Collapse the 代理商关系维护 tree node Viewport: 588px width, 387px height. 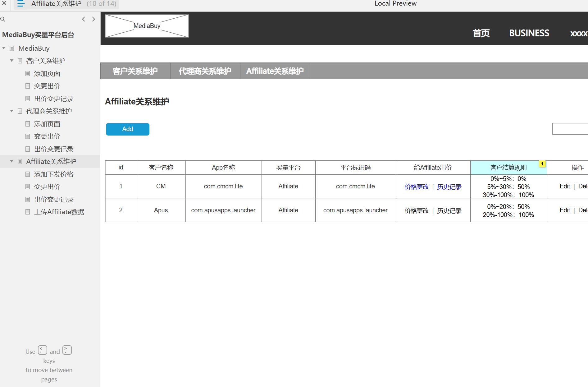[11, 111]
